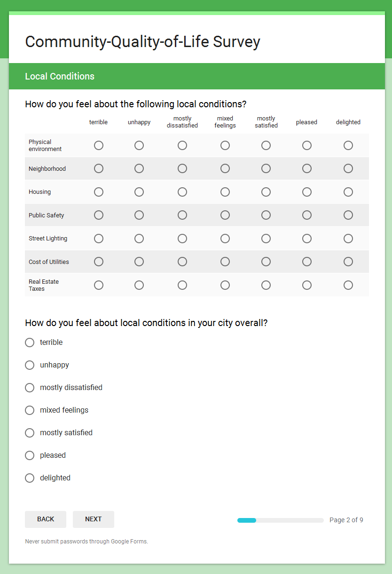Image resolution: width=392 pixels, height=574 pixels.
Task: Choose 'delighted' overall option
Action: pos(29,478)
